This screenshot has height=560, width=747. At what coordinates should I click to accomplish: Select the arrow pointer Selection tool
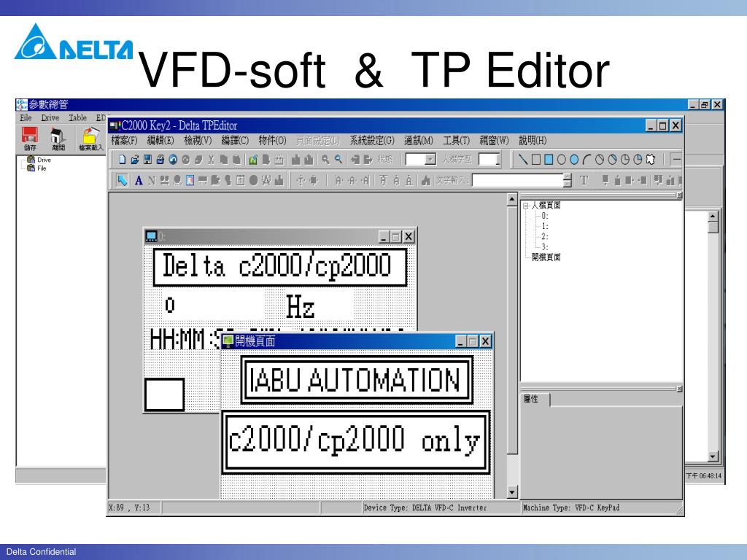tap(123, 181)
